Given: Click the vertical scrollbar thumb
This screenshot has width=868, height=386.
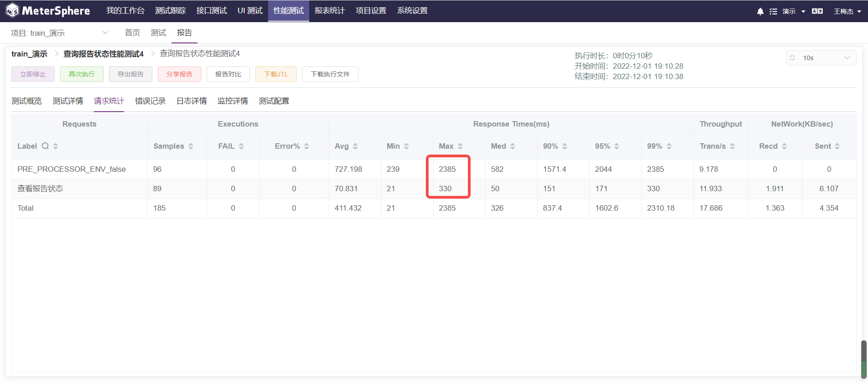Looking at the screenshot, I should 864,359.
